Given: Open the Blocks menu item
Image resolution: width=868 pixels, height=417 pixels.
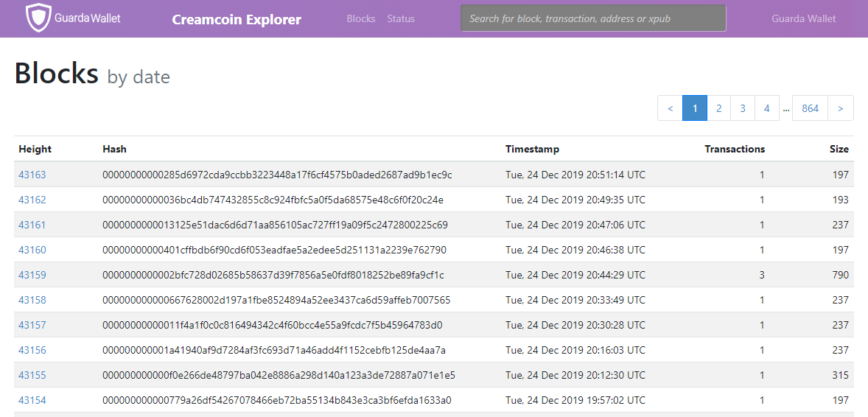Looking at the screenshot, I should [x=361, y=18].
